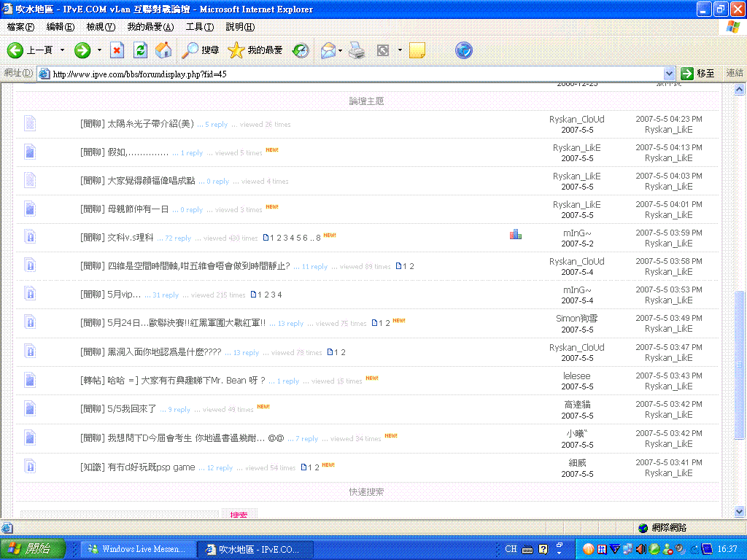This screenshot has width=747, height=560.
Task: Expand the address bar URL dropdown
Action: (670, 74)
